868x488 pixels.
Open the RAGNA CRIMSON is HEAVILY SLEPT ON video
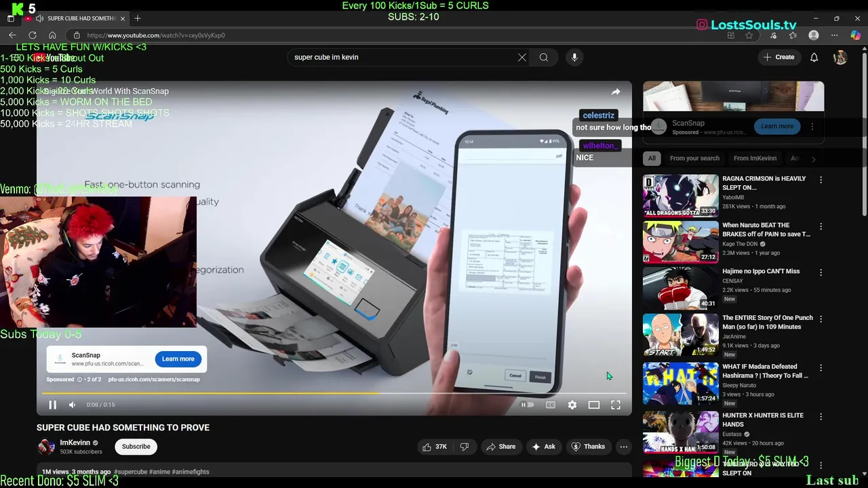[764, 183]
